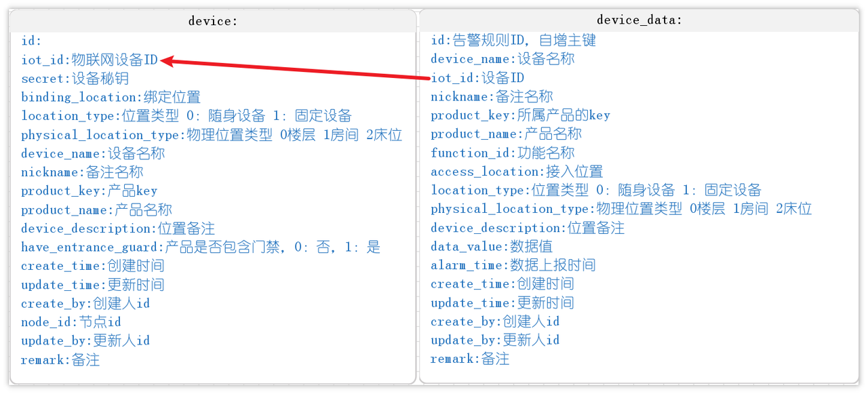Click binding_location:绑定位置 field
This screenshot has height=394, width=868.
[111, 98]
